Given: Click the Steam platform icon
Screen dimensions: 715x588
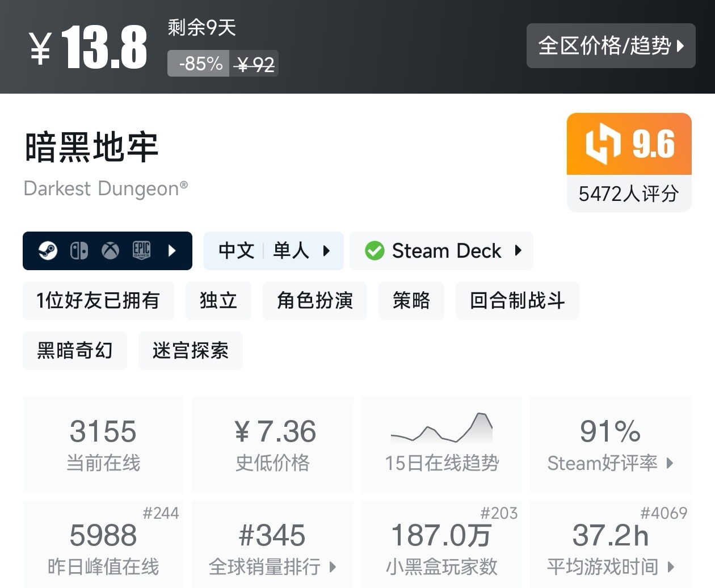Looking at the screenshot, I should (x=48, y=250).
